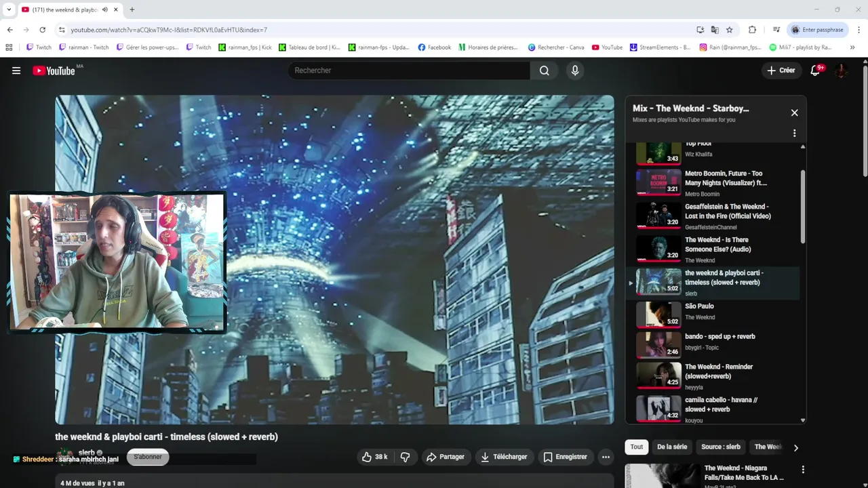Open the Rechercher - Canva bookmark
The width and height of the screenshot is (868, 488).
pyautogui.click(x=556, y=47)
